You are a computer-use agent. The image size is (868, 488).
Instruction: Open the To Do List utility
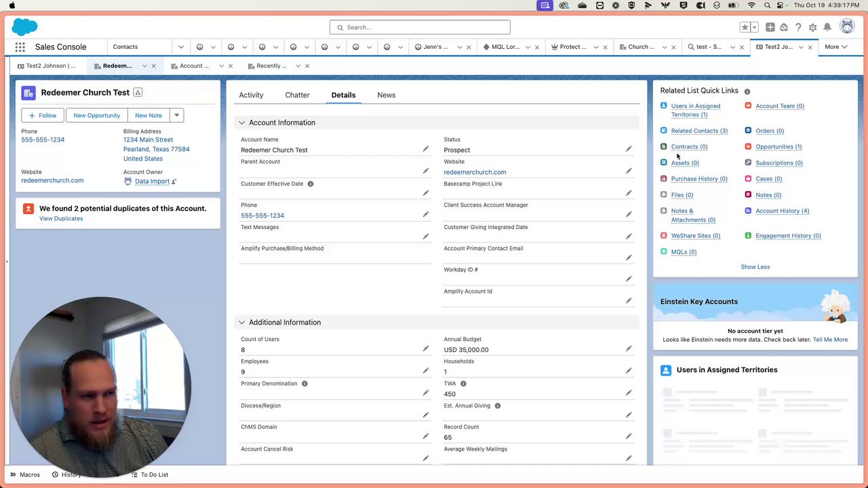tap(149, 474)
